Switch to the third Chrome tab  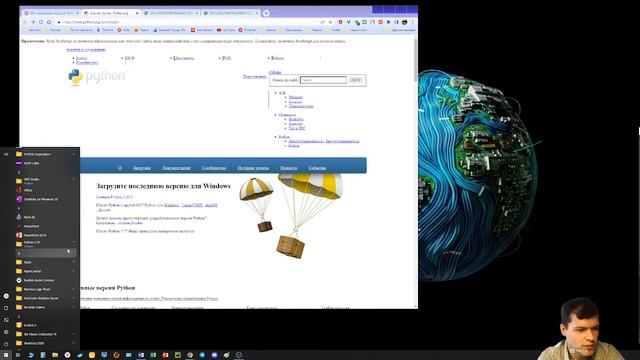tap(171, 13)
